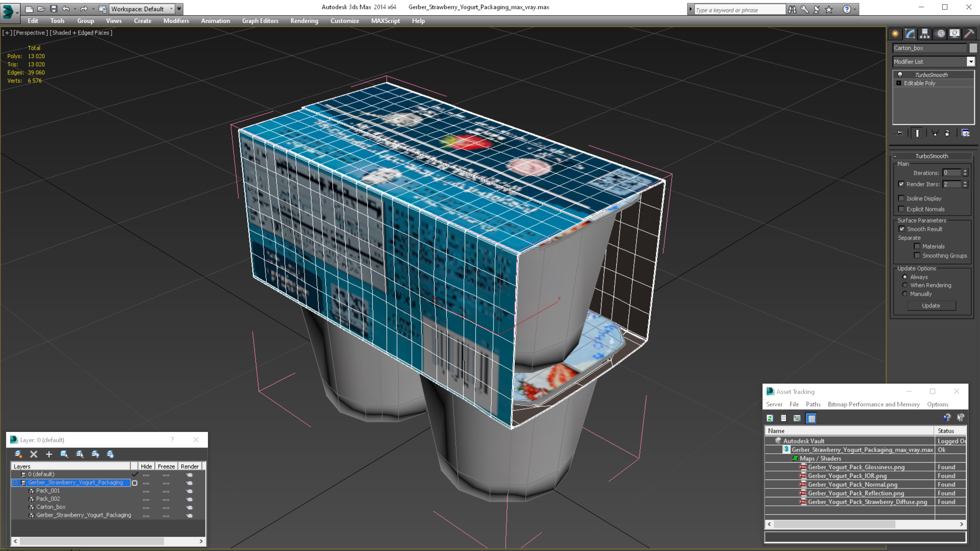The image size is (980, 551).
Task: Click Create New Layer plus icon
Action: coord(49,454)
